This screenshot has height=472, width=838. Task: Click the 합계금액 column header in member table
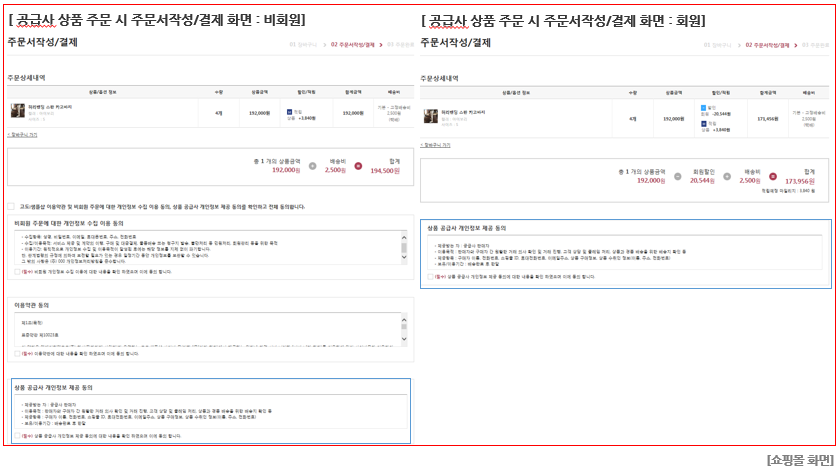(768, 92)
